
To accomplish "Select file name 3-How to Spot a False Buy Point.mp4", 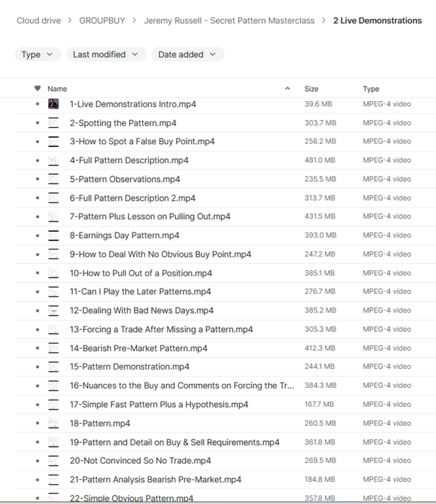I will pos(142,142).
